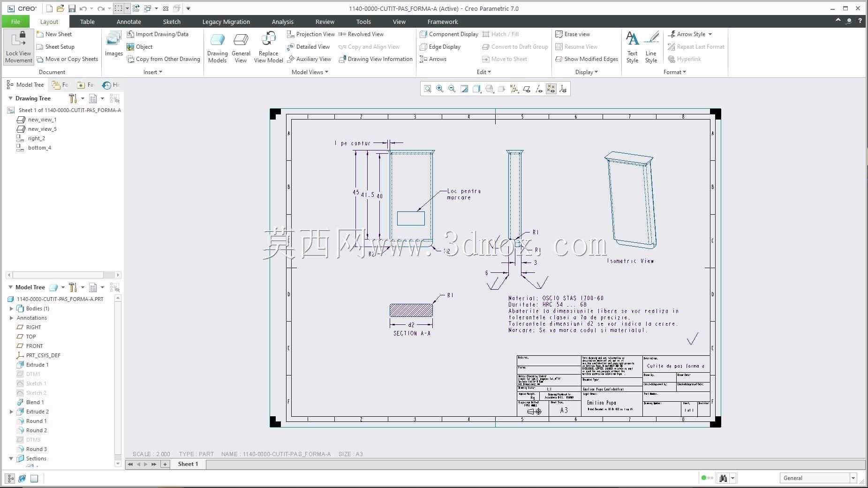The image size is (868, 488).
Task: Click the Sheet 1 tab at bottom
Action: point(188,464)
